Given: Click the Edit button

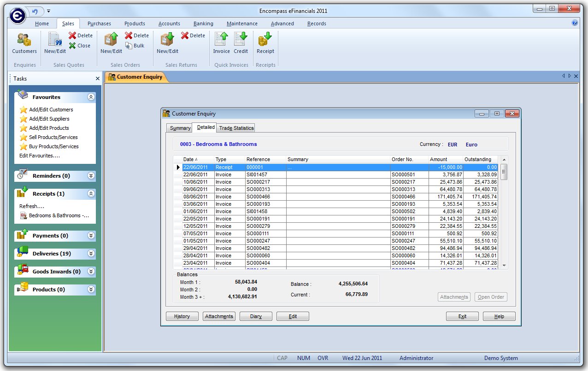Looking at the screenshot, I should [293, 316].
